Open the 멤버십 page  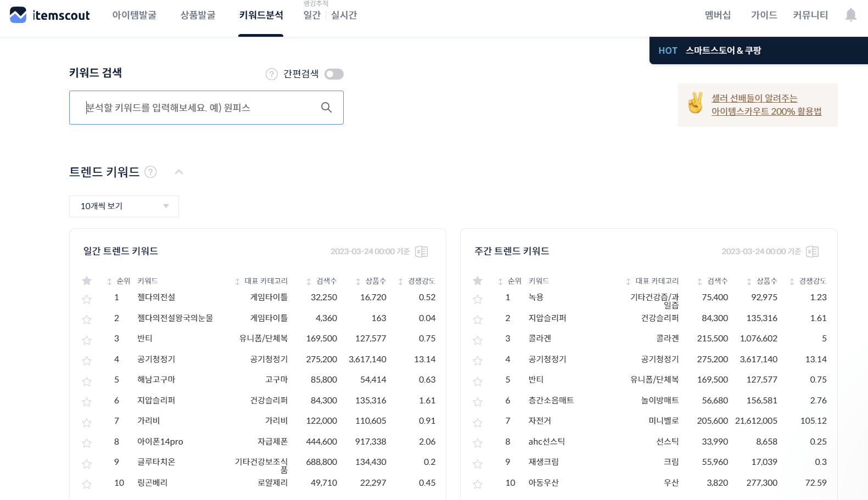pyautogui.click(x=718, y=15)
